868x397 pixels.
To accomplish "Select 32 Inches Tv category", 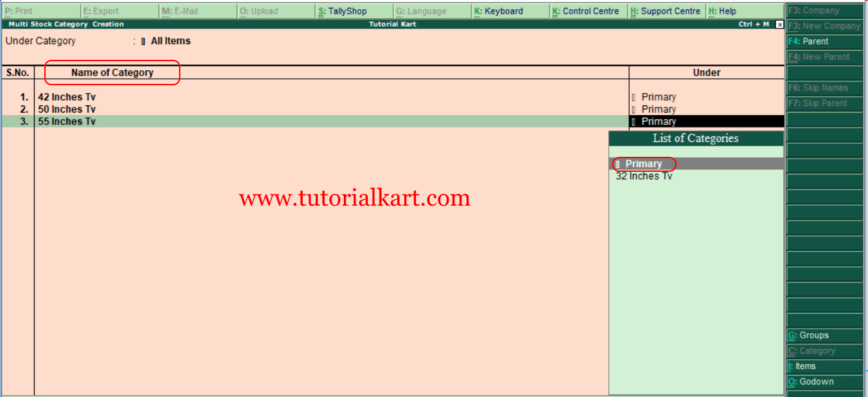I will tap(643, 176).
